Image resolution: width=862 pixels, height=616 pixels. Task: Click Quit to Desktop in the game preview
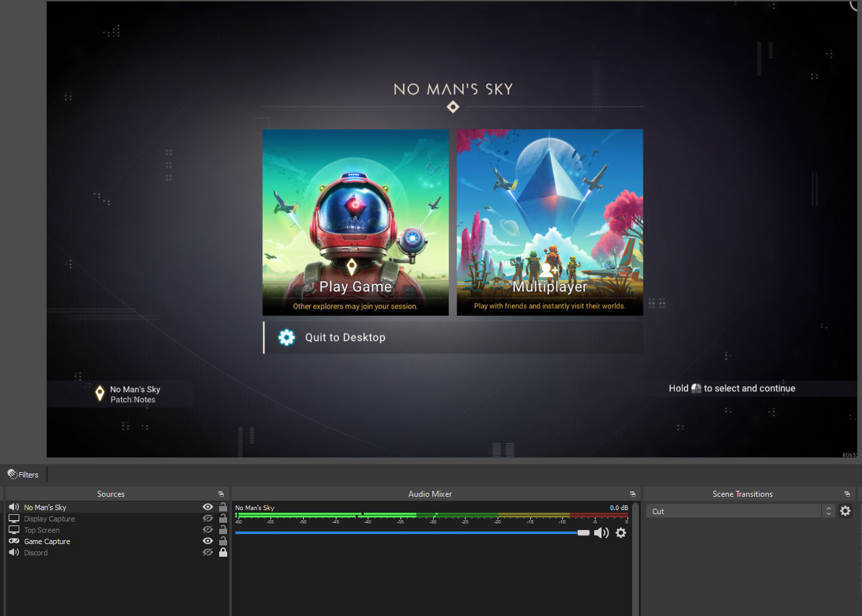pyautogui.click(x=345, y=338)
